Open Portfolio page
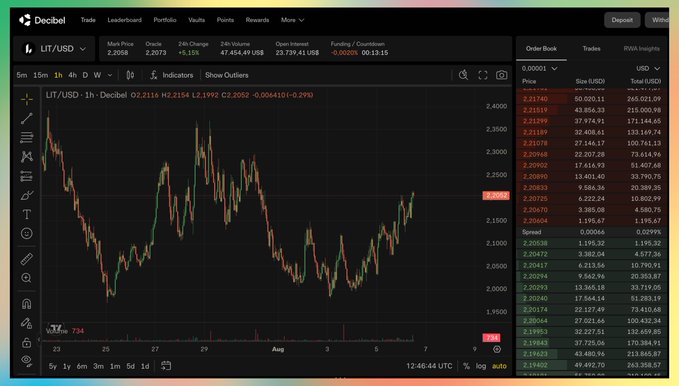The height and width of the screenshot is (386, 679). pos(165,20)
